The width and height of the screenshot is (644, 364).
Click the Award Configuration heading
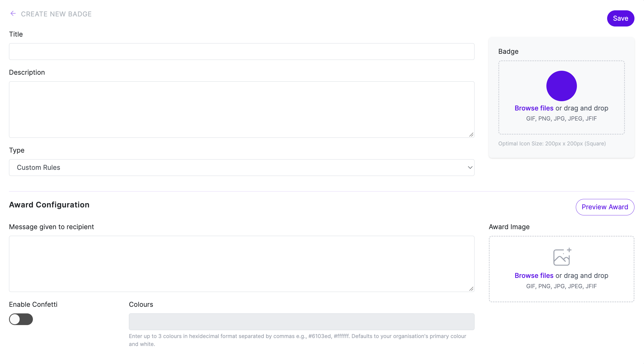[49, 205]
